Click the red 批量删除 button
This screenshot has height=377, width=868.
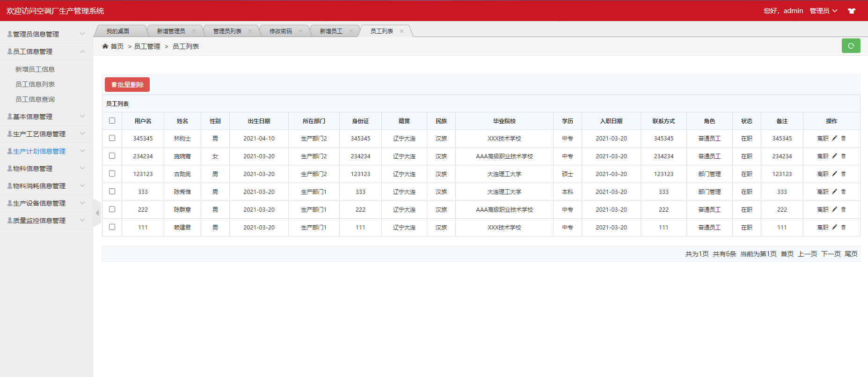coord(127,85)
